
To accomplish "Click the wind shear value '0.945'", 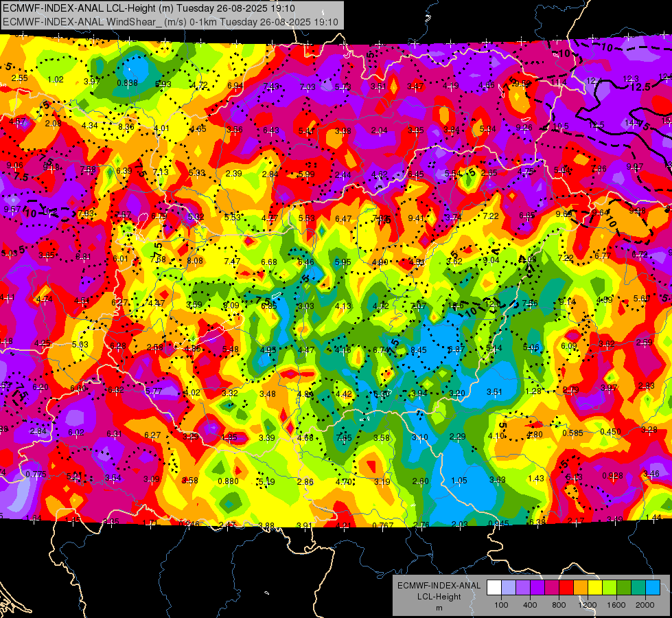I will 498,523.
